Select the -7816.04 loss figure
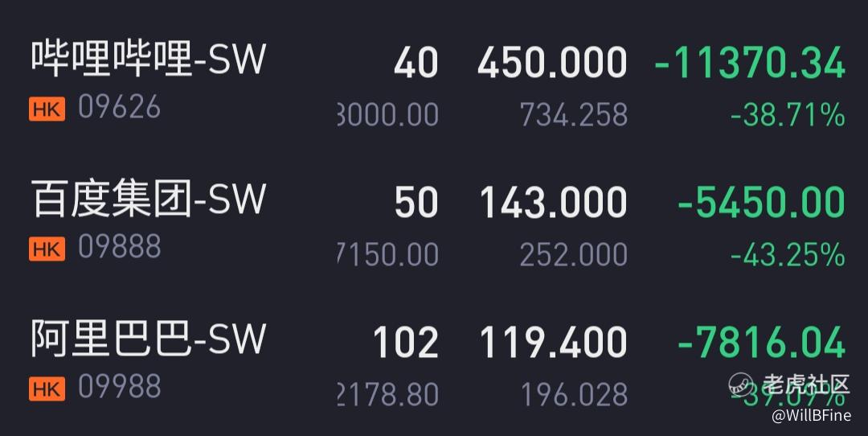 click(761, 343)
